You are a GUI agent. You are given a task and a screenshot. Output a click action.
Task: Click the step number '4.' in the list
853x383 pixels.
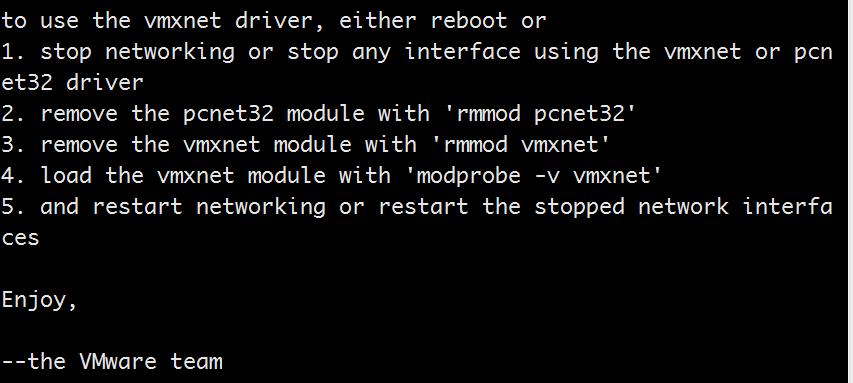coord(13,176)
